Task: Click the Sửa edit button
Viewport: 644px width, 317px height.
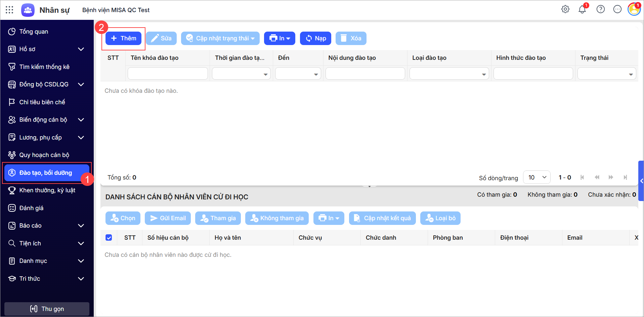Action: tap(161, 38)
